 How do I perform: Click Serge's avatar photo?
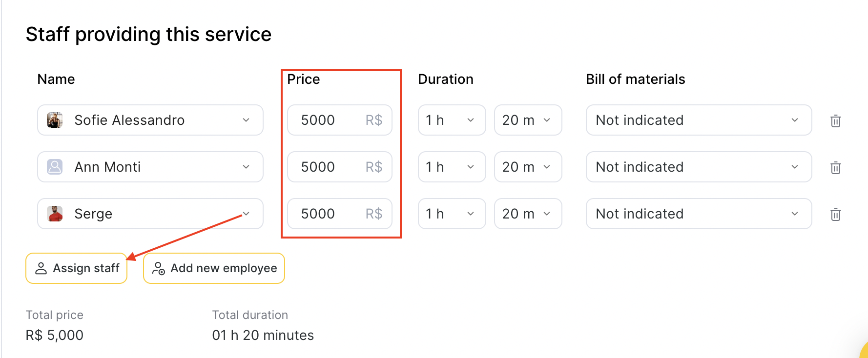point(55,214)
